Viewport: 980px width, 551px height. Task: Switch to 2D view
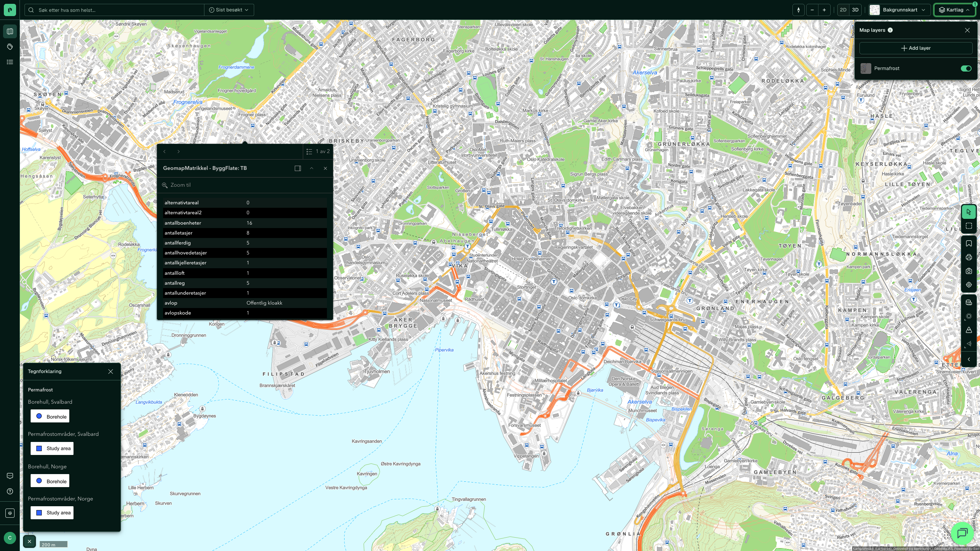843,10
